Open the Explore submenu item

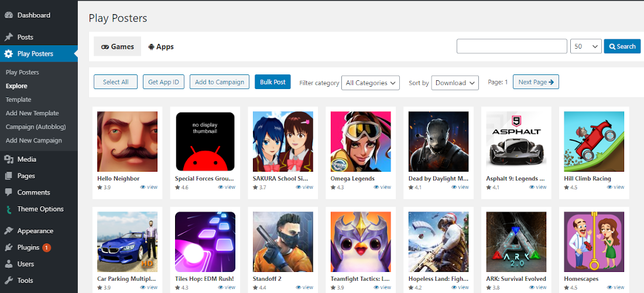16,86
